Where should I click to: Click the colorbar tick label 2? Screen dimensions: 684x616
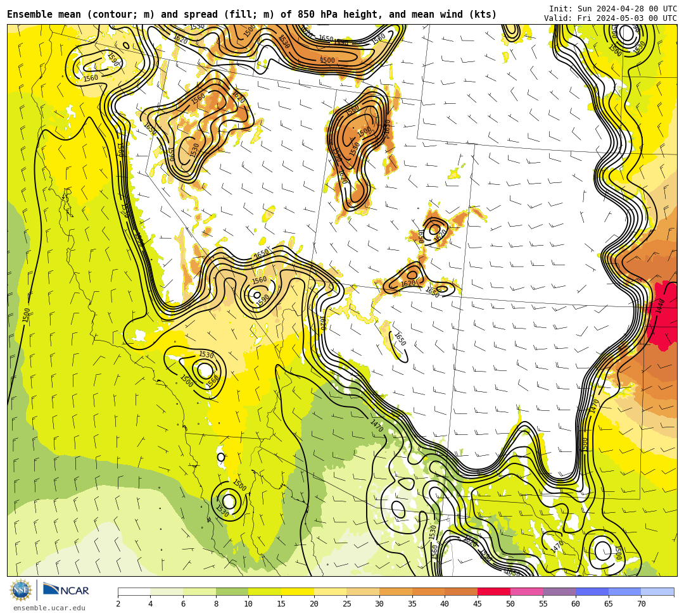click(118, 604)
